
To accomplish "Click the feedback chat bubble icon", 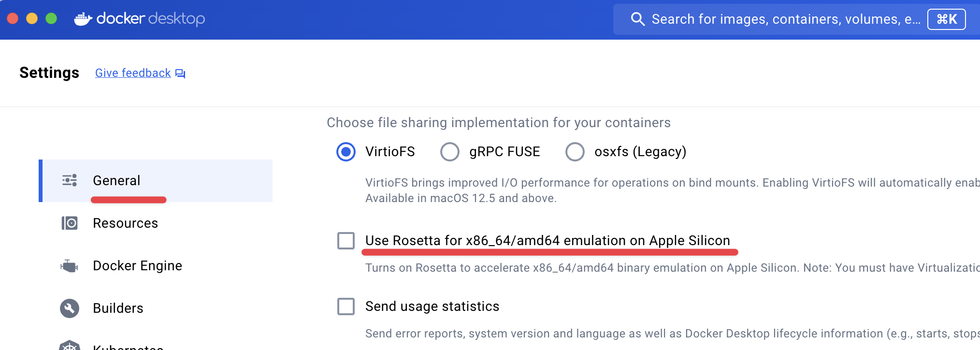I will [180, 73].
